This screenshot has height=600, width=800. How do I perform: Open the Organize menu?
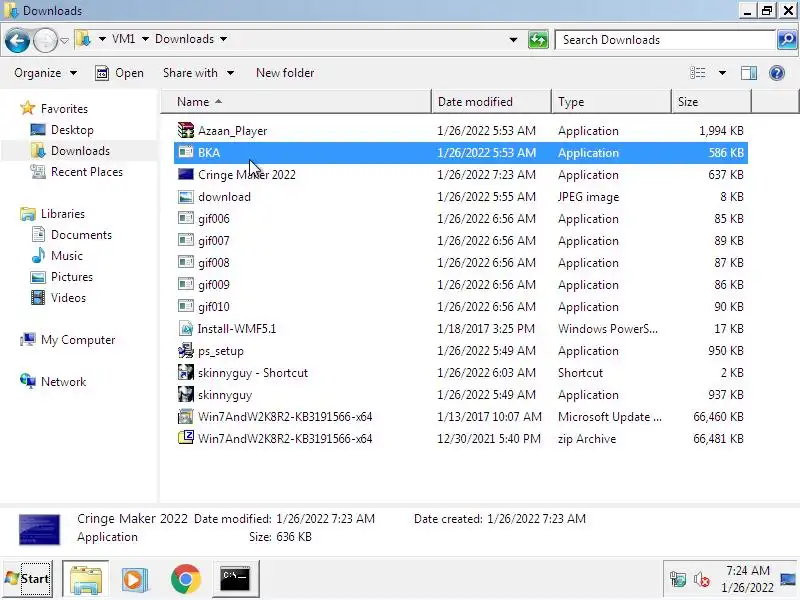tap(45, 73)
